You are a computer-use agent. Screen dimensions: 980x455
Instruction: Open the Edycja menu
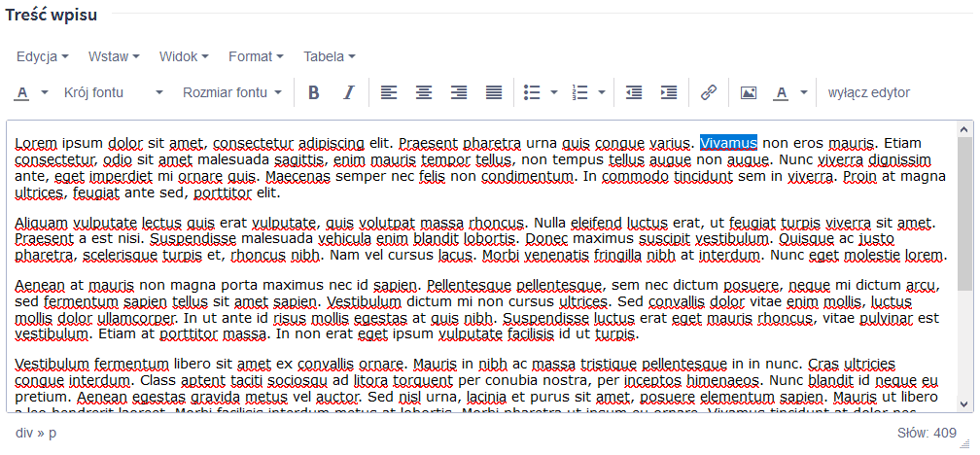point(42,56)
